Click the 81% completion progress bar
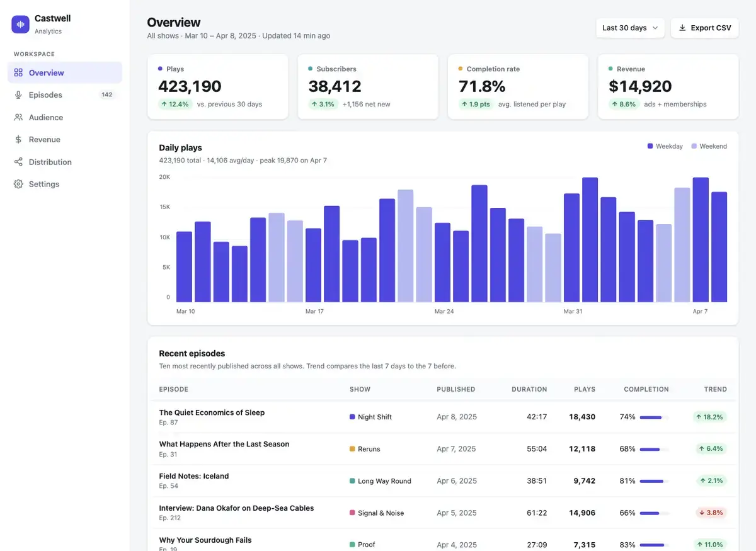Image resolution: width=756 pixels, height=551 pixels. click(x=654, y=481)
